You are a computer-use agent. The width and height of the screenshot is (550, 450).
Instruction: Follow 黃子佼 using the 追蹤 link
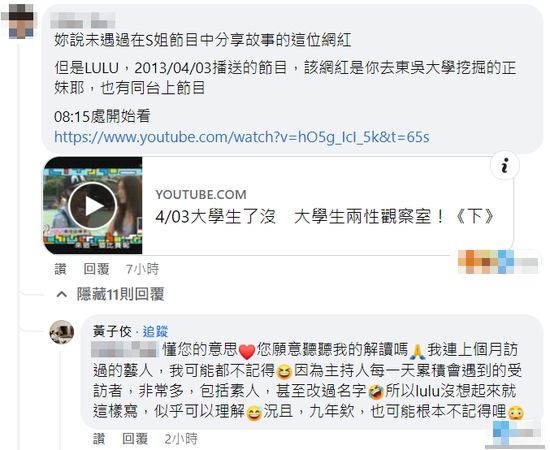tap(155, 331)
